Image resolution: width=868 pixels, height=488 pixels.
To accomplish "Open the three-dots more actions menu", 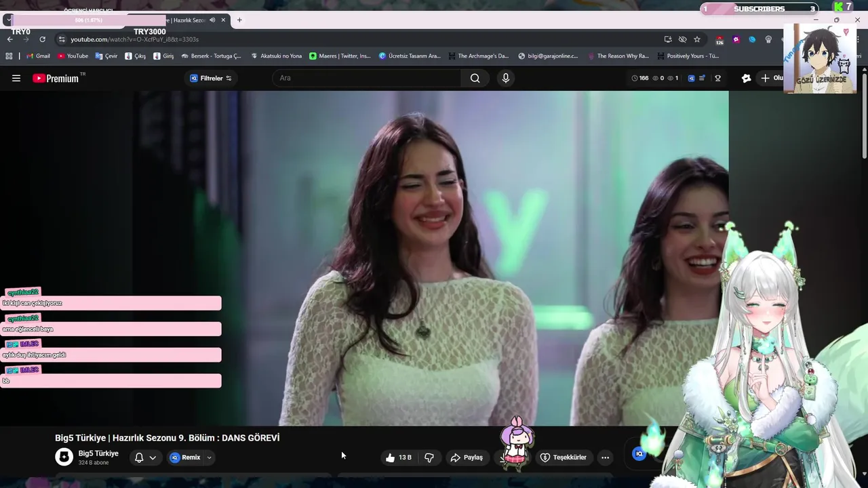I will [605, 457].
